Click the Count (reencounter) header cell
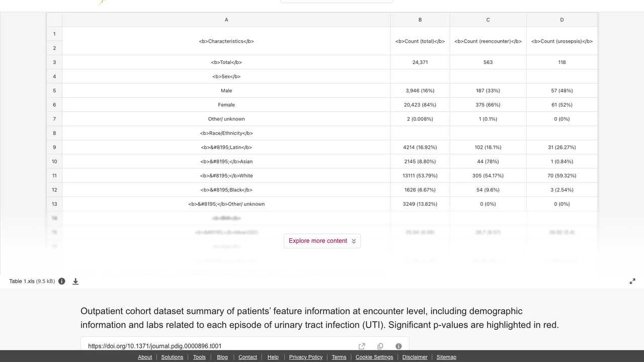 (x=488, y=41)
